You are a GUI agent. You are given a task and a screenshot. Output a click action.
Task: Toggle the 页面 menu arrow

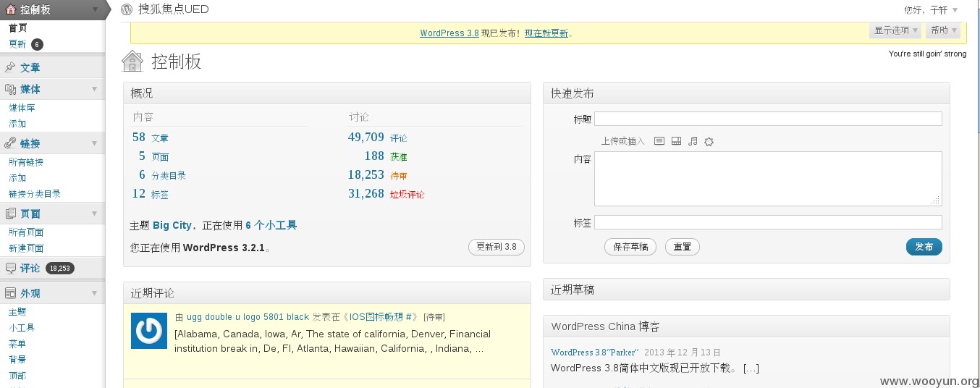click(x=94, y=214)
